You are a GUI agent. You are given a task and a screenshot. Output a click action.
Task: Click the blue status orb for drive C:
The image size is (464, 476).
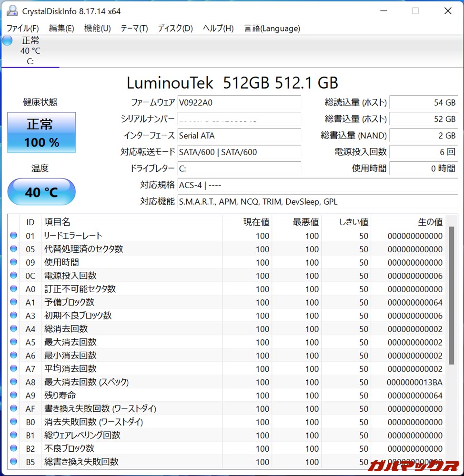[7, 41]
